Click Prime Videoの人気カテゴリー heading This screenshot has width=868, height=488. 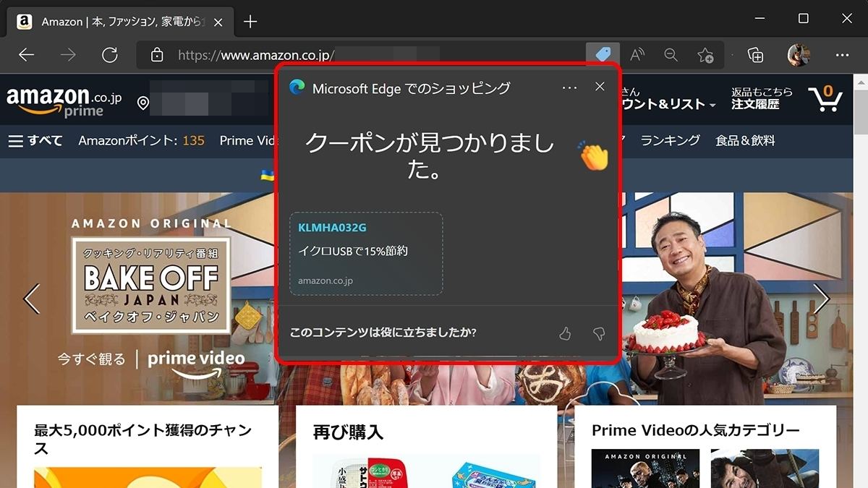(x=696, y=431)
